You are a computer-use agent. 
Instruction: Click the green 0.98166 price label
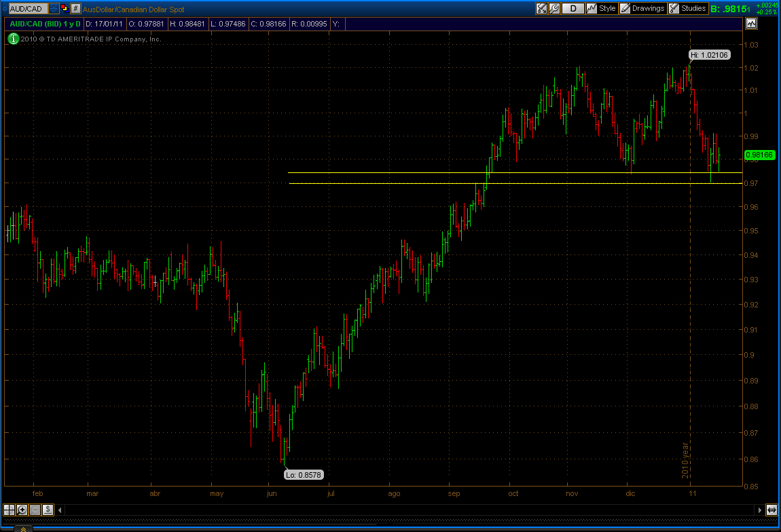point(759,155)
